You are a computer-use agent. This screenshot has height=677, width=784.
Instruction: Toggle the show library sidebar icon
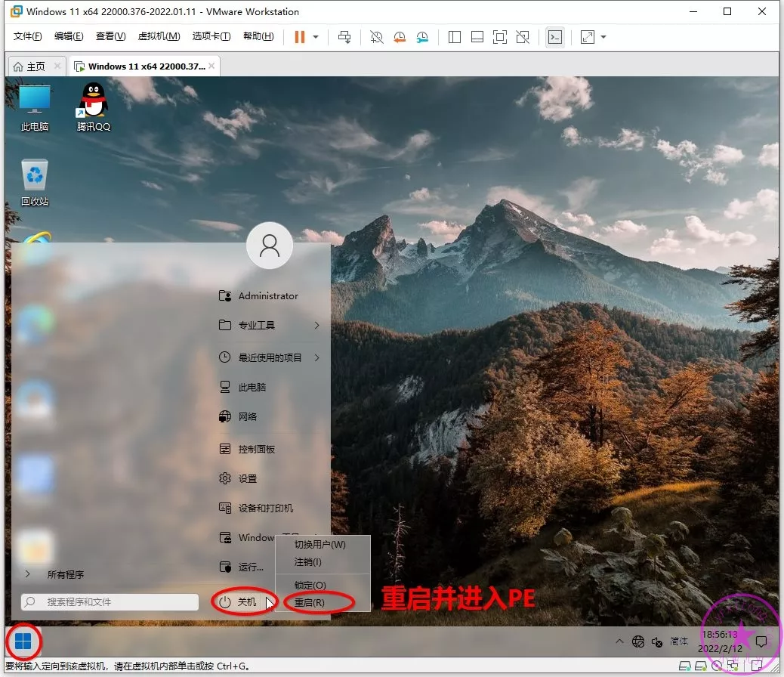(x=454, y=37)
